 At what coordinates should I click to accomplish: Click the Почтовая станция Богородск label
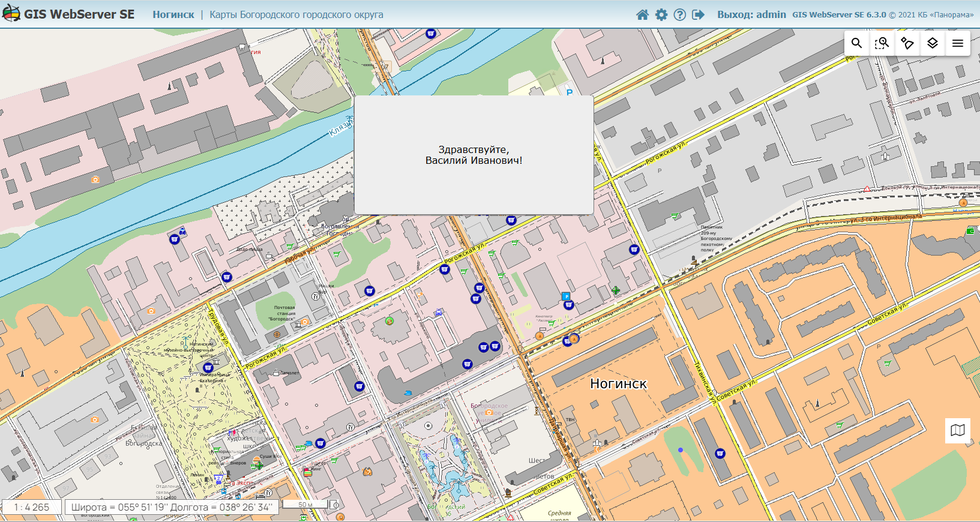pyautogui.click(x=283, y=313)
